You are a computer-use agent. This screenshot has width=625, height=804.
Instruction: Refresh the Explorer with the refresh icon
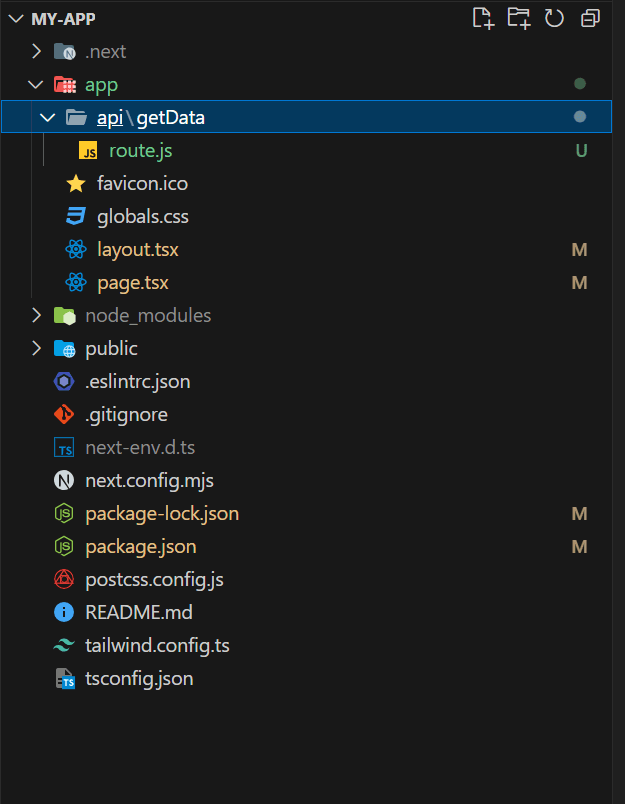click(554, 18)
